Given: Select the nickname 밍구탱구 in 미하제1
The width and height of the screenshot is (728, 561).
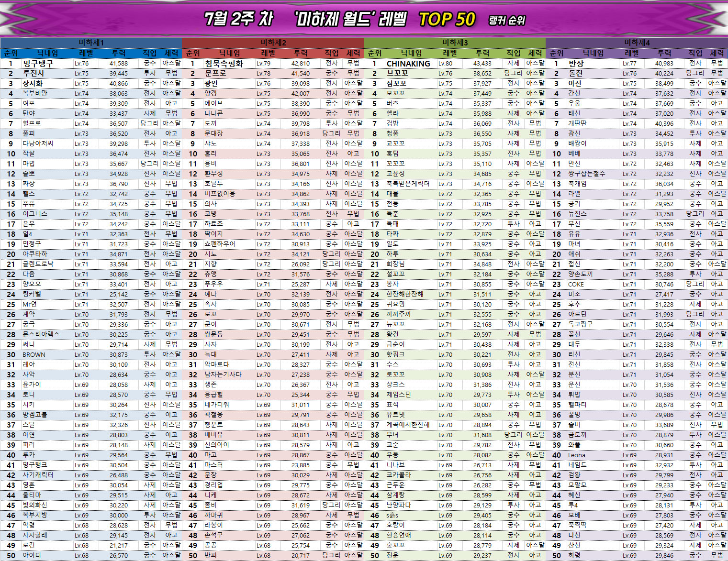Looking at the screenshot, I should tap(38, 64).
